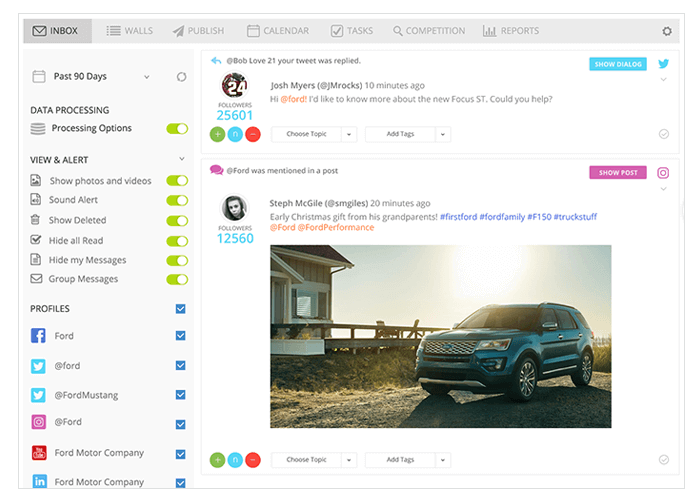Click the reply arrow icon on Bob Love notification
The height and width of the screenshot is (500, 700).
pyautogui.click(x=216, y=60)
